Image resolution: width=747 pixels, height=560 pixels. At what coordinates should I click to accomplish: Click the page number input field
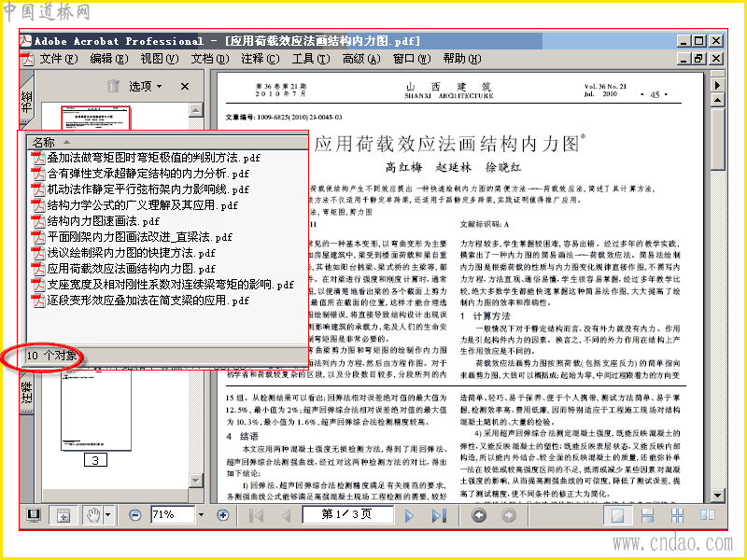(x=347, y=515)
